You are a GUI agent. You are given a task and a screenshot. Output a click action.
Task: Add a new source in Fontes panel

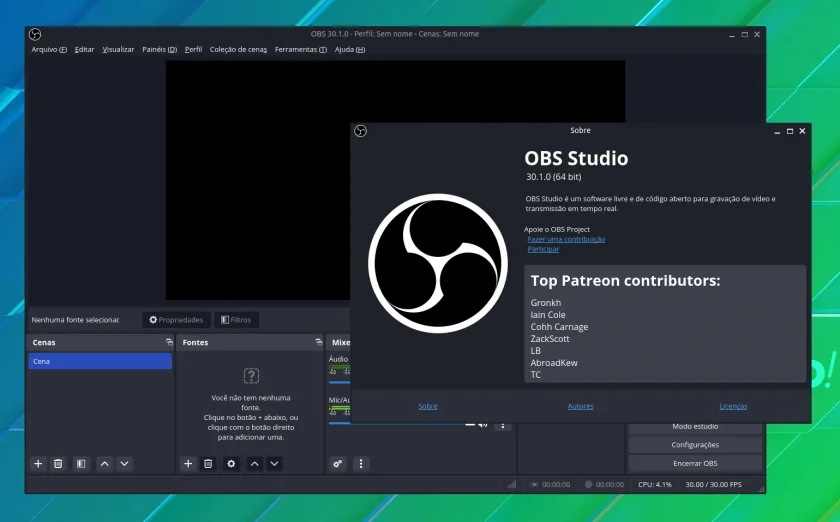pyautogui.click(x=188, y=464)
